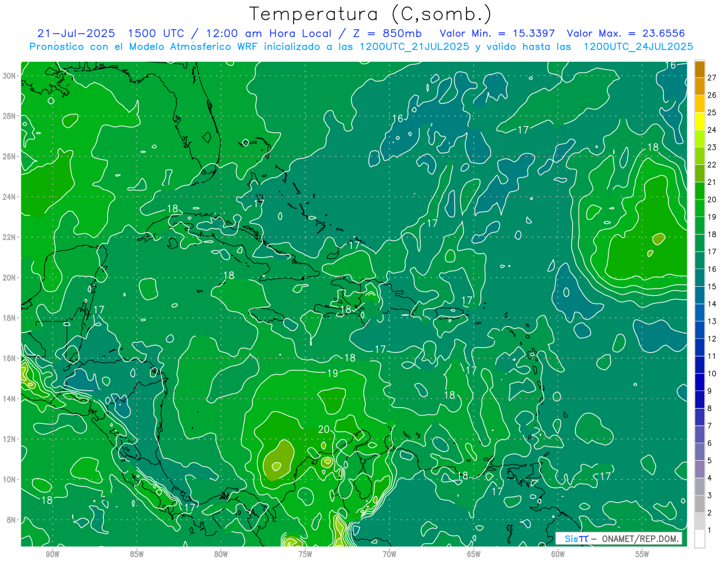This screenshot has width=728, height=562.
Task: Click the legend value "13"
Action: tap(712, 321)
